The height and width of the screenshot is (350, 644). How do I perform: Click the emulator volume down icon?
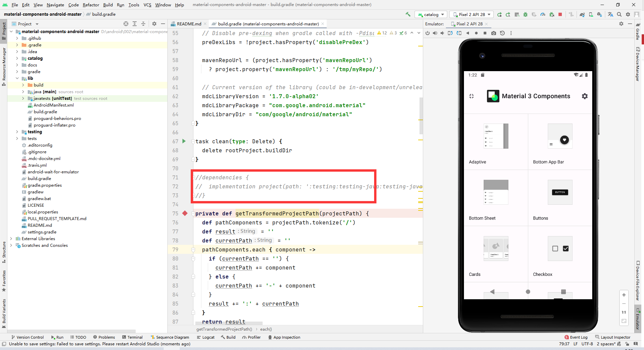point(442,33)
